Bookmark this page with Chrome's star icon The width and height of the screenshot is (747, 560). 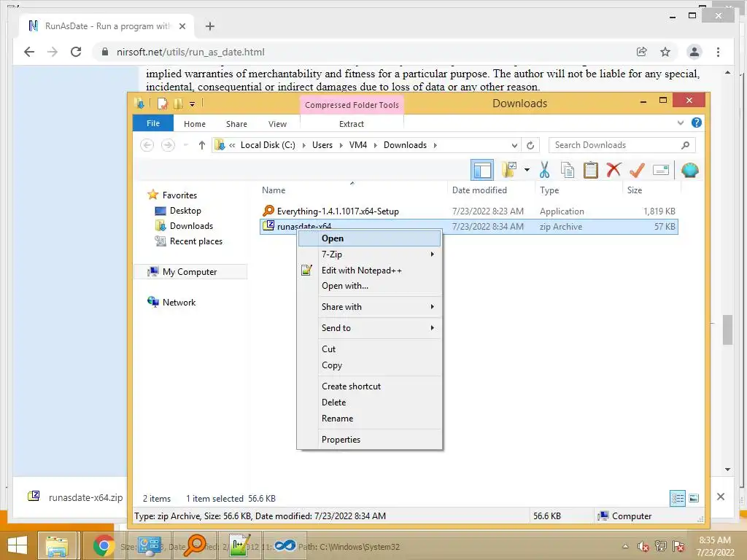665,52
